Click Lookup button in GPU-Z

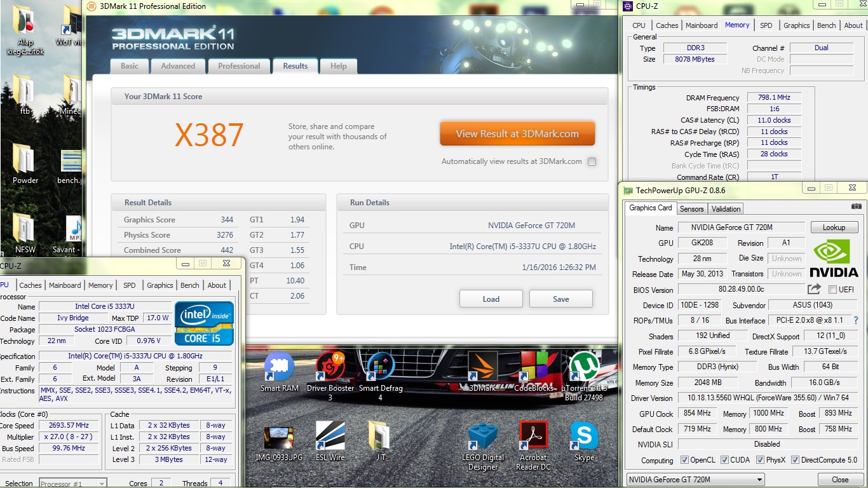[834, 227]
